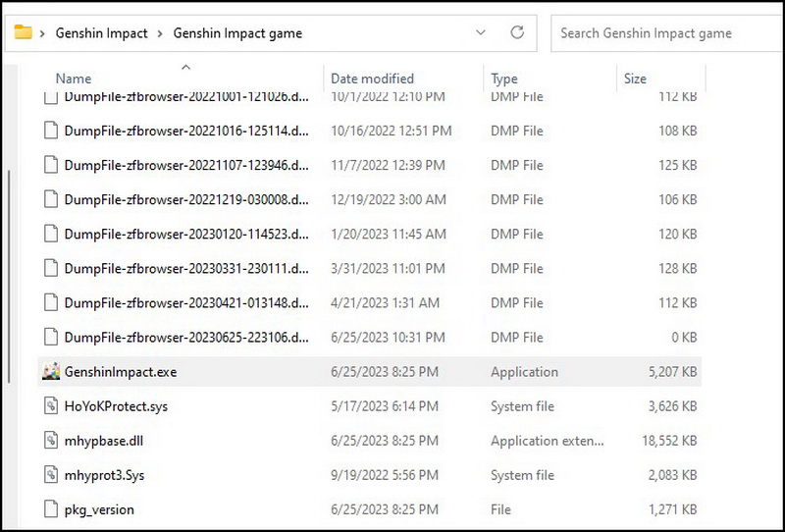Click the 2,083 KB size value

coord(673,475)
